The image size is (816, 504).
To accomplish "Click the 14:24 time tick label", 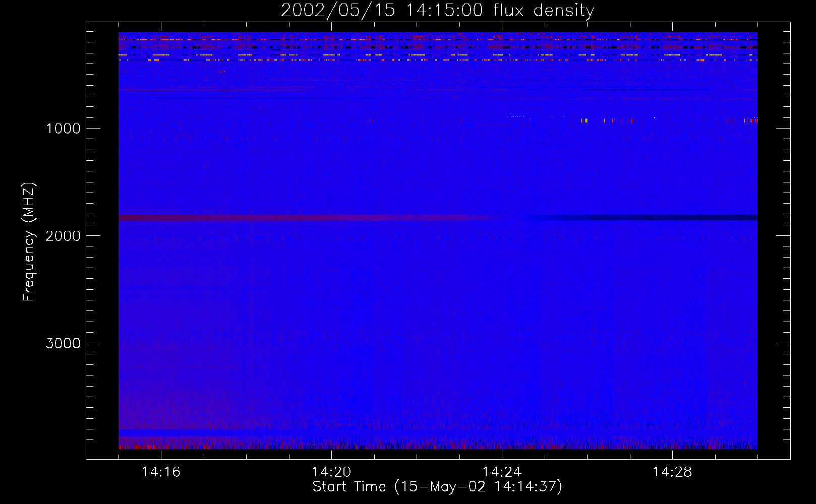I will pyautogui.click(x=502, y=472).
